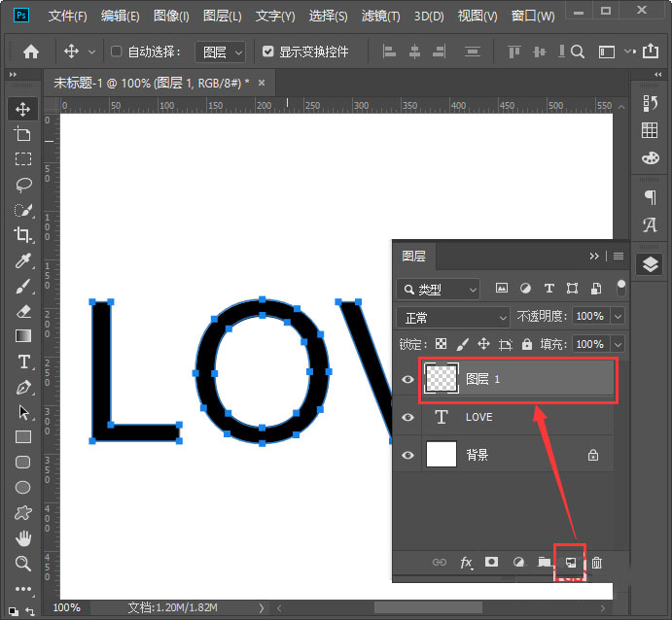The height and width of the screenshot is (620, 672).
Task: Open the 滤镜(T) menu
Action: (380, 17)
